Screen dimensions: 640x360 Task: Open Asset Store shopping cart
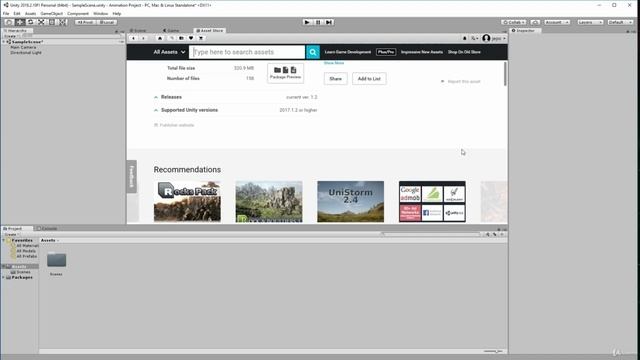(201, 38)
